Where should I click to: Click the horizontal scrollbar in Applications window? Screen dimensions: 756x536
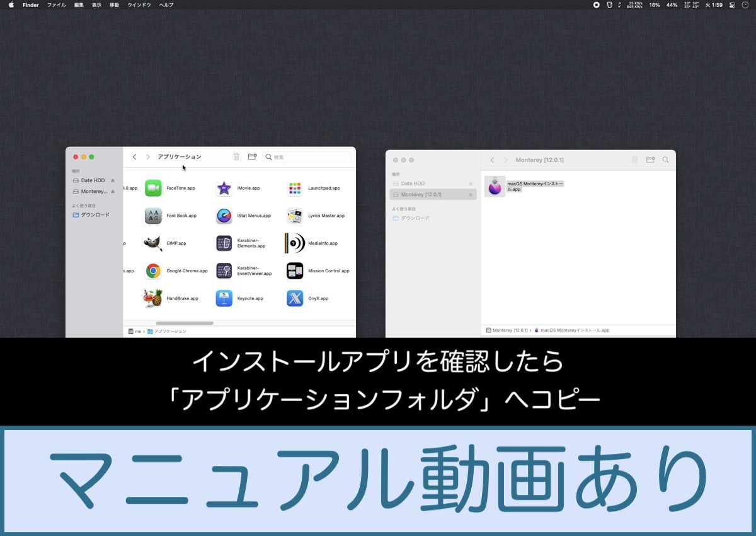point(185,323)
